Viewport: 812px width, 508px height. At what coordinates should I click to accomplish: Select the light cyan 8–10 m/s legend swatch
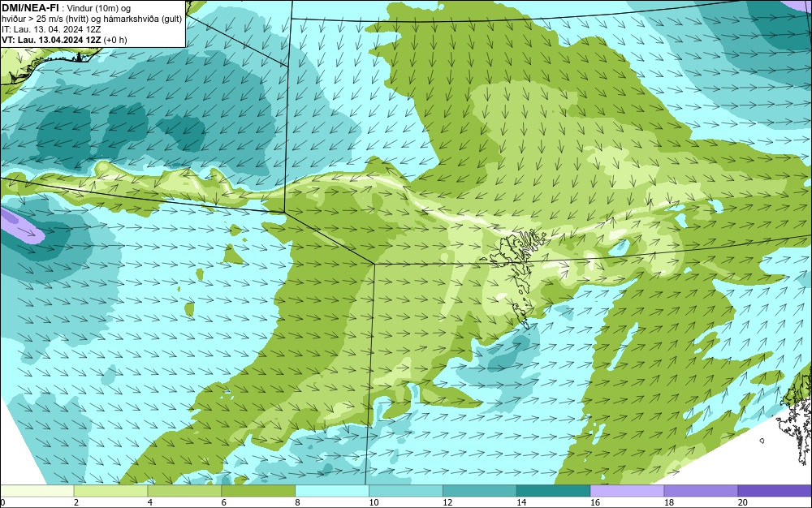[332, 490]
